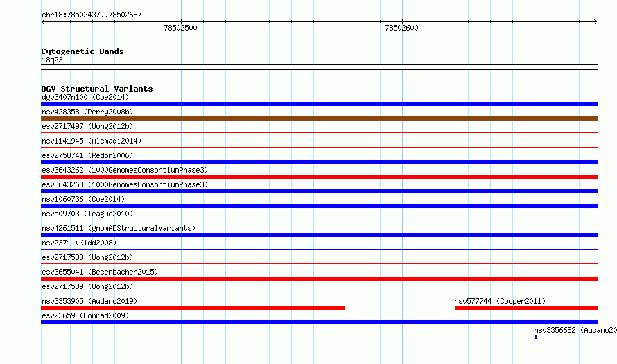Screen dimensions: 617x364
Task: Click the esv3643263 1000GenomesConsortiumPhase3 label
Action: click(x=125, y=184)
